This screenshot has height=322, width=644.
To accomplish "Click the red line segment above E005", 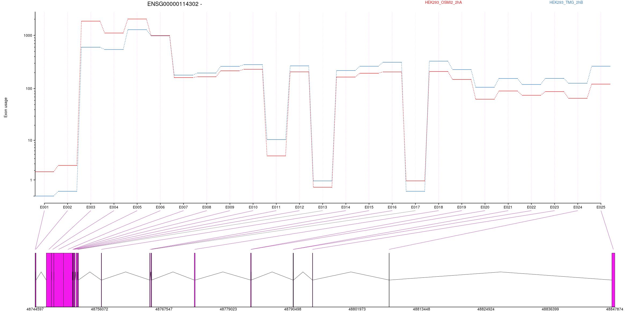I will (137, 19).
